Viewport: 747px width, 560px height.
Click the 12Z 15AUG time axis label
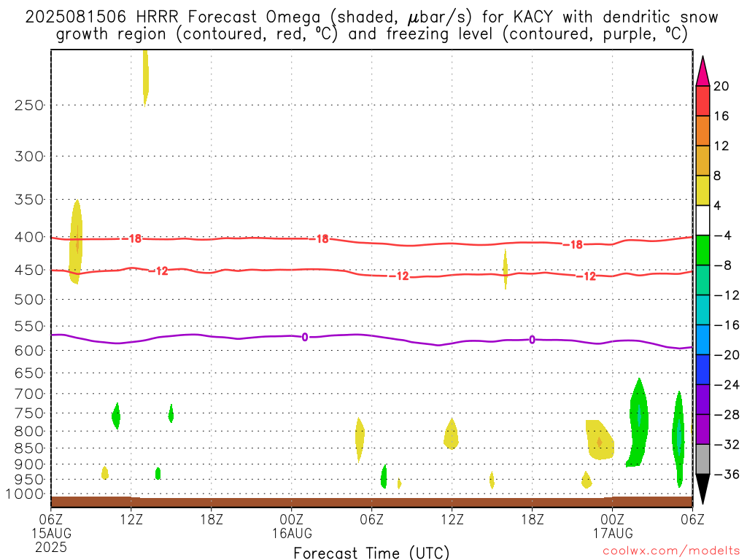click(x=131, y=519)
